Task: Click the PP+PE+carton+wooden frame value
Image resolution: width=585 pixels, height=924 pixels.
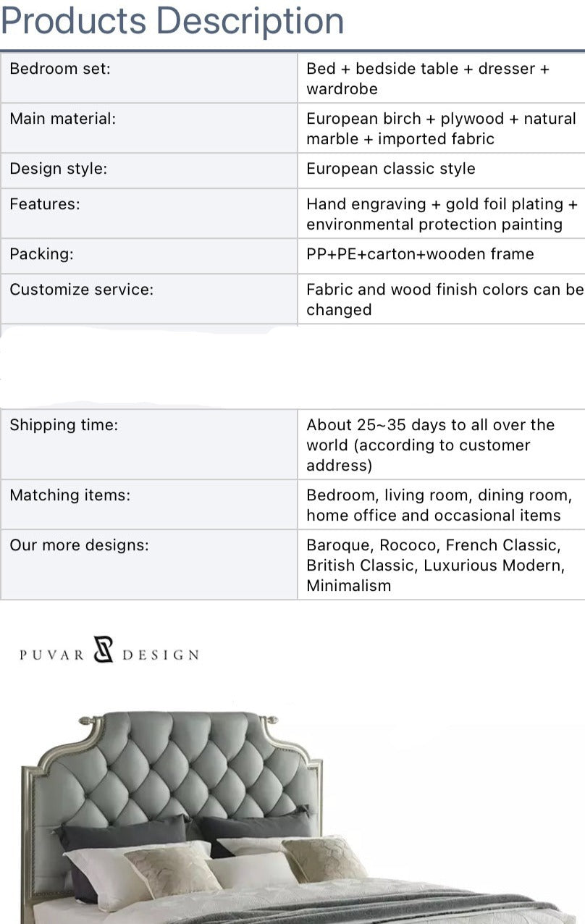Action: tap(420, 254)
